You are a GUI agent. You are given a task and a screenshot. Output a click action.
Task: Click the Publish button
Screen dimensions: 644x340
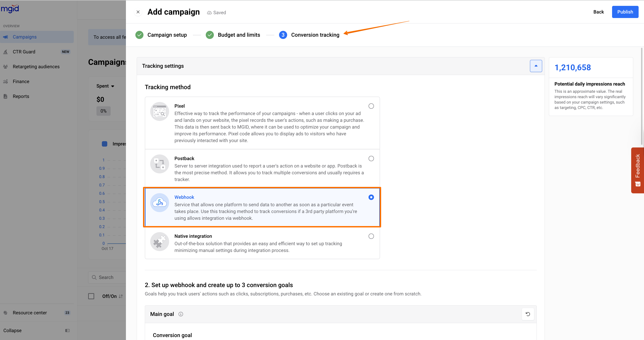[x=625, y=12]
